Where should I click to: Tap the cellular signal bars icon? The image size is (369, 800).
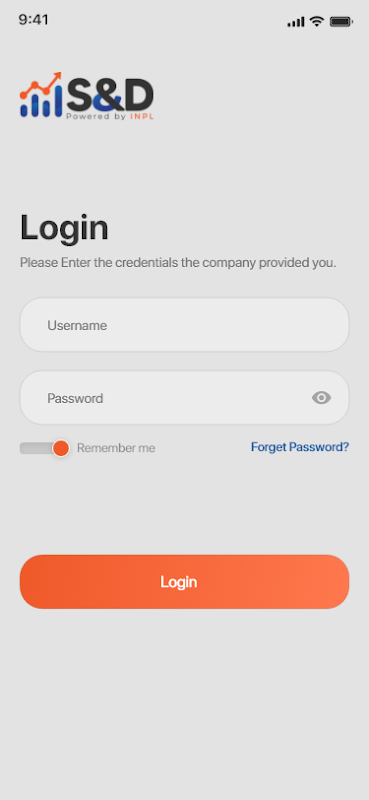296,22
